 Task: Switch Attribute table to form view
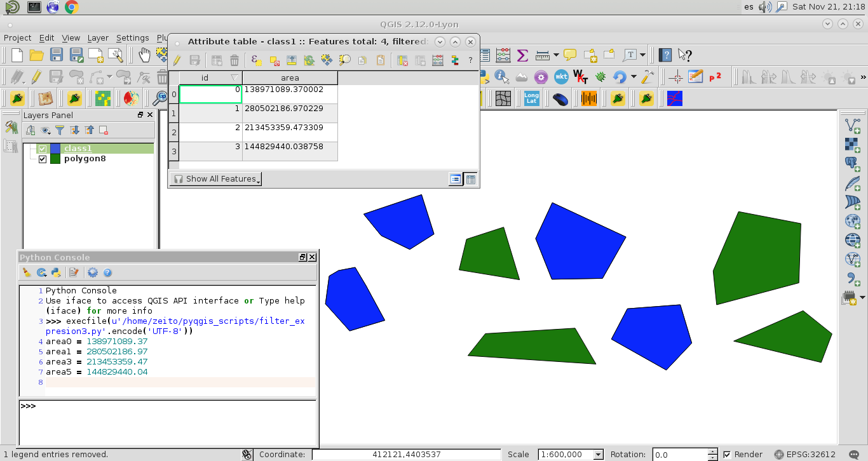pos(456,179)
